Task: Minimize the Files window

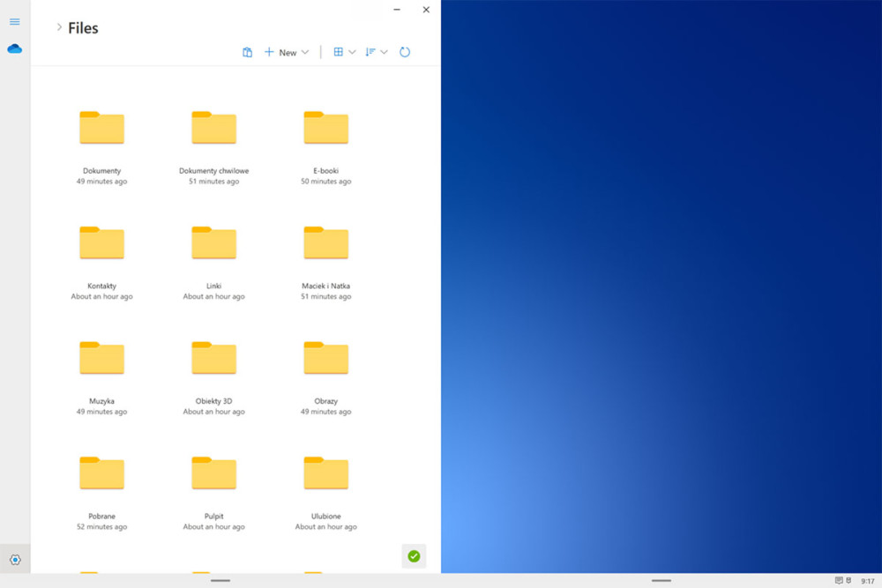Action: tap(397, 10)
